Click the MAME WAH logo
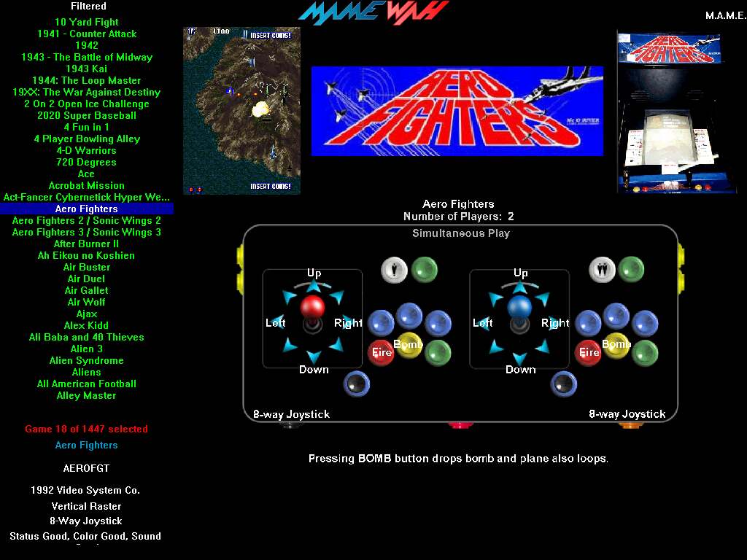This screenshot has height=560, width=747. coord(373,12)
